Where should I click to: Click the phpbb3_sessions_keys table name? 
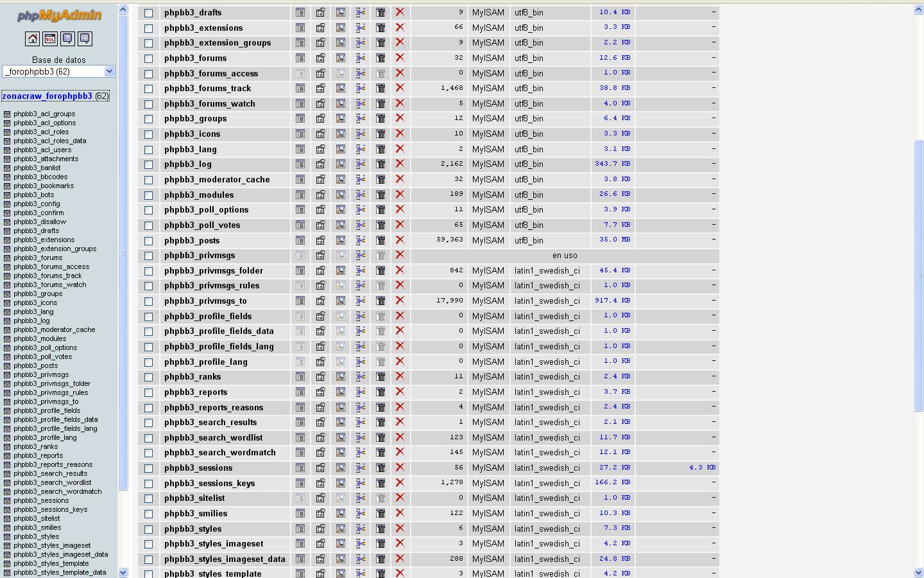coord(209,483)
